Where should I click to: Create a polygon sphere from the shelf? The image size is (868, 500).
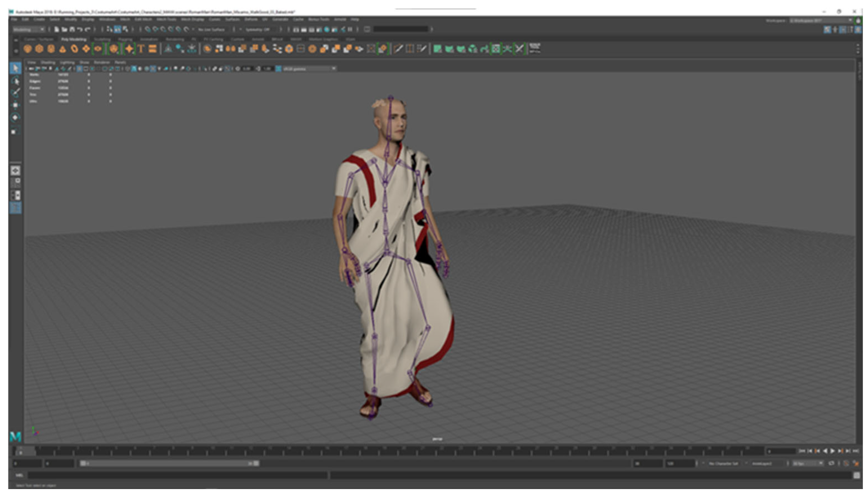[x=28, y=49]
